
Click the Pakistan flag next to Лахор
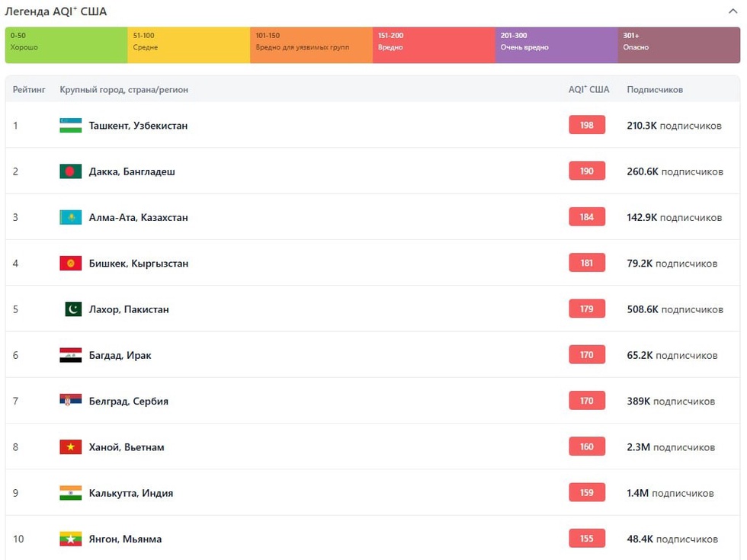[72, 309]
